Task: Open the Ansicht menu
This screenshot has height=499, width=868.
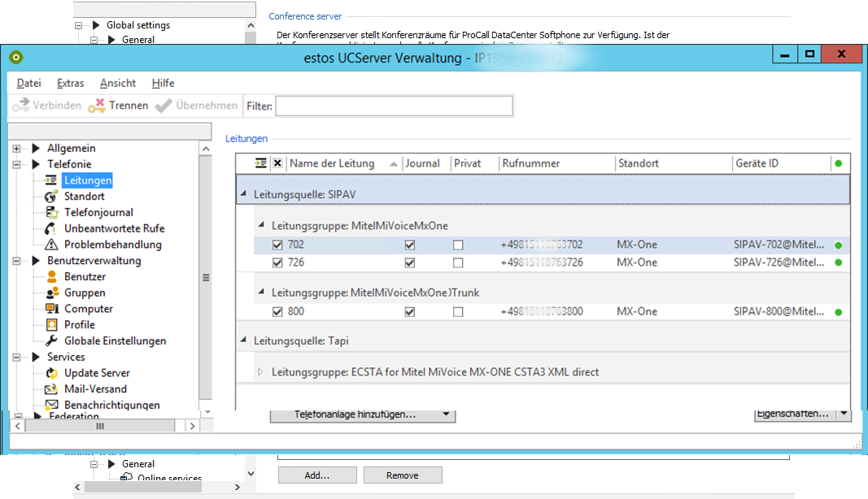Action: [x=118, y=83]
